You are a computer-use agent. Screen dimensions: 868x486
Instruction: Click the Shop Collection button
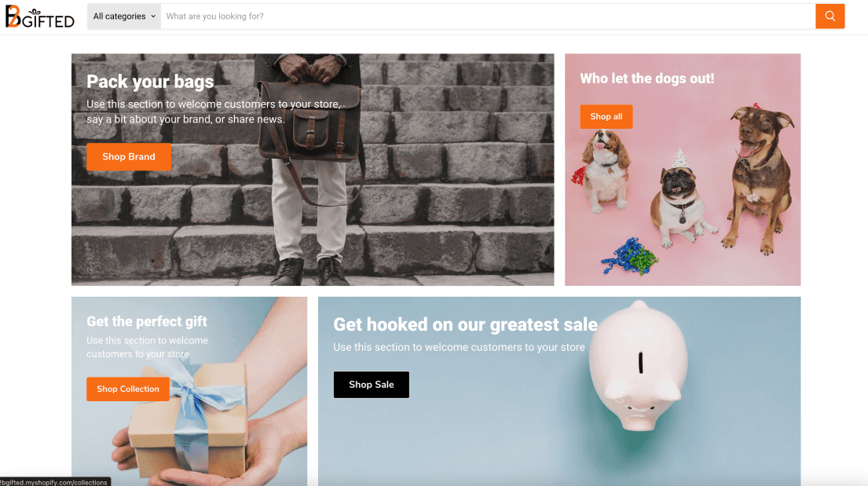pyautogui.click(x=128, y=389)
